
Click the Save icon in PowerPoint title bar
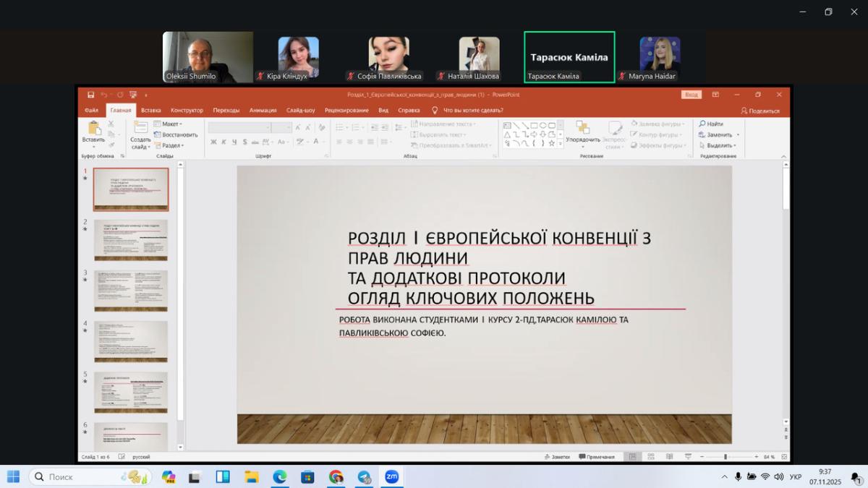click(x=90, y=95)
